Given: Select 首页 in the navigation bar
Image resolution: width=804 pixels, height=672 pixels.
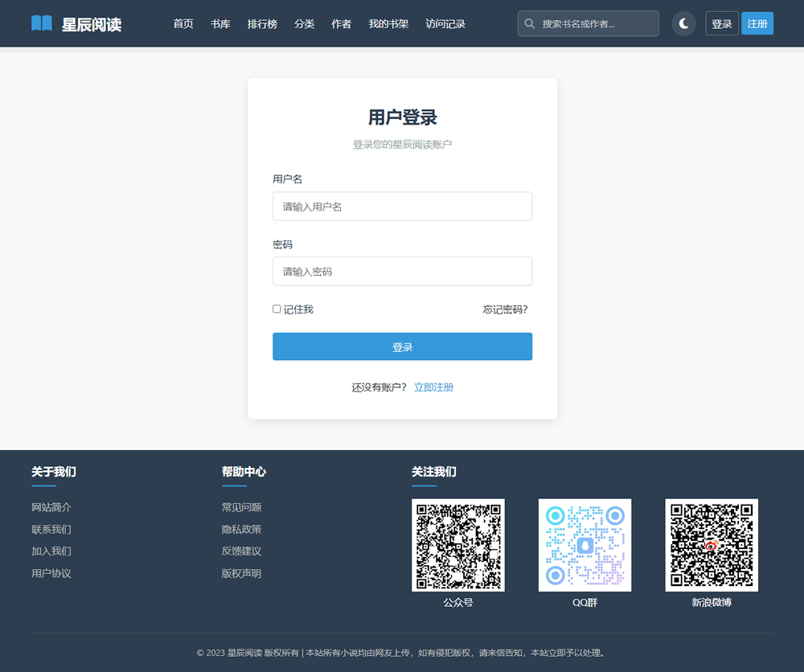Looking at the screenshot, I should tap(183, 23).
